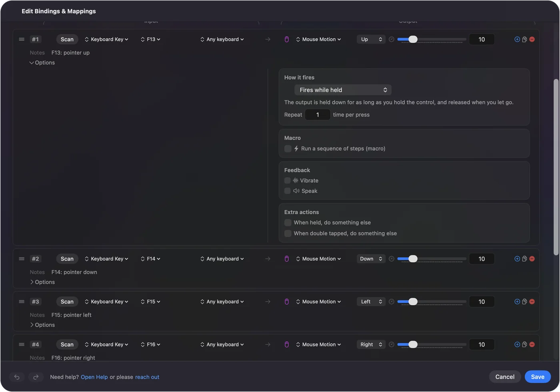Click the speed gauge icon beside Right
This screenshot has width=560, height=392.
click(x=392, y=344)
